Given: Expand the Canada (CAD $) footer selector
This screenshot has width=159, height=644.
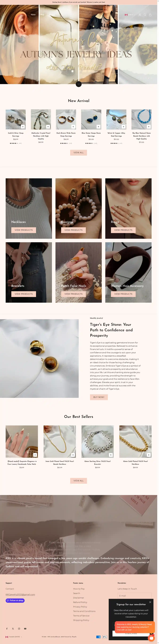Looking at the screenshot, I should tap(14, 637).
